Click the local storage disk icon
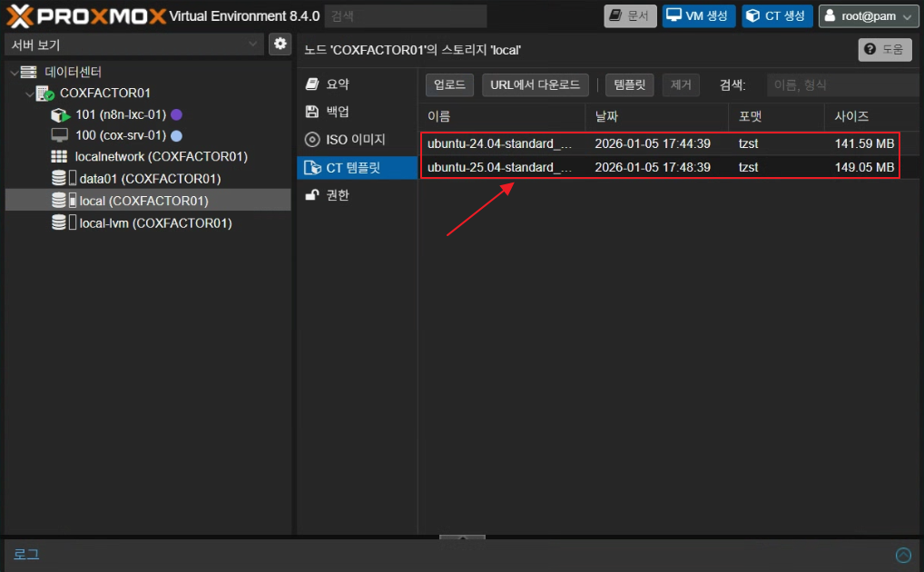Viewport: 924px width, 572px height. (x=59, y=201)
